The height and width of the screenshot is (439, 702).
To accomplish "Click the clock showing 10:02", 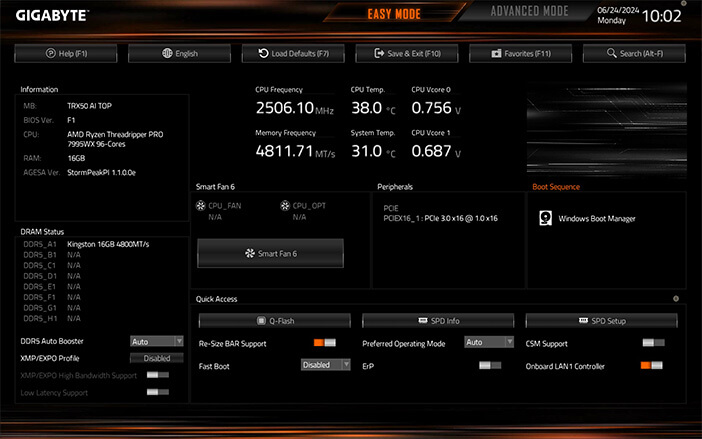I will click(x=662, y=16).
